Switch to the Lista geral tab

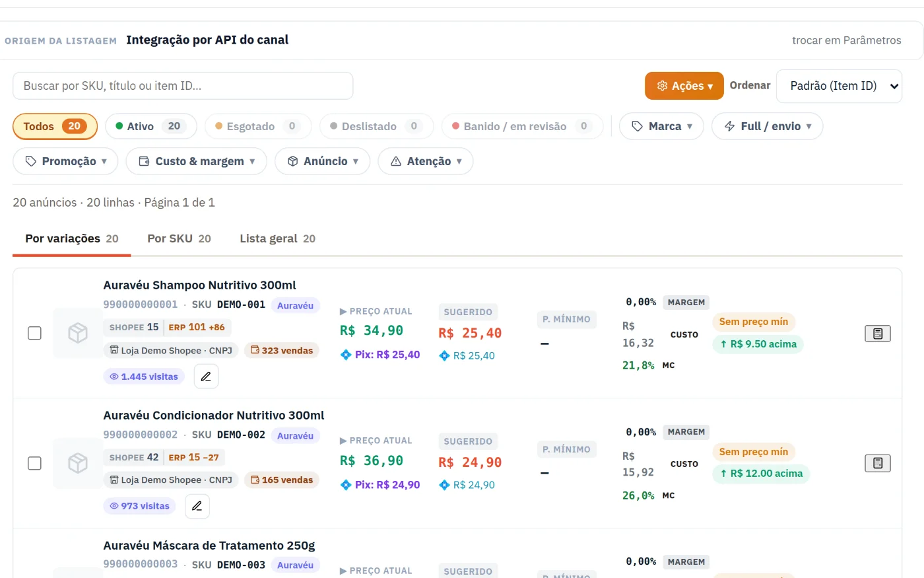click(277, 238)
